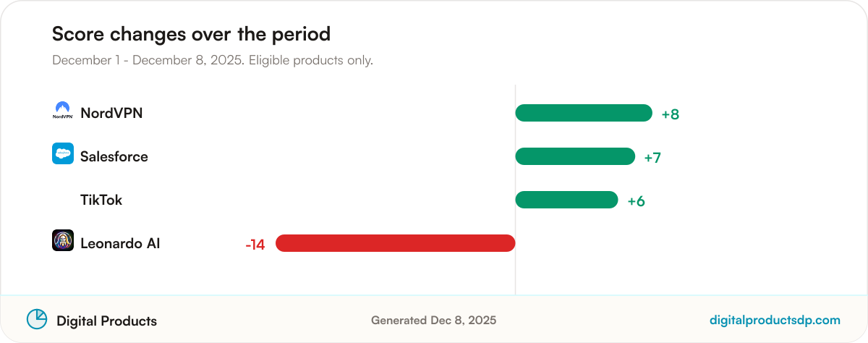Click the NordVPN product name

pos(111,113)
